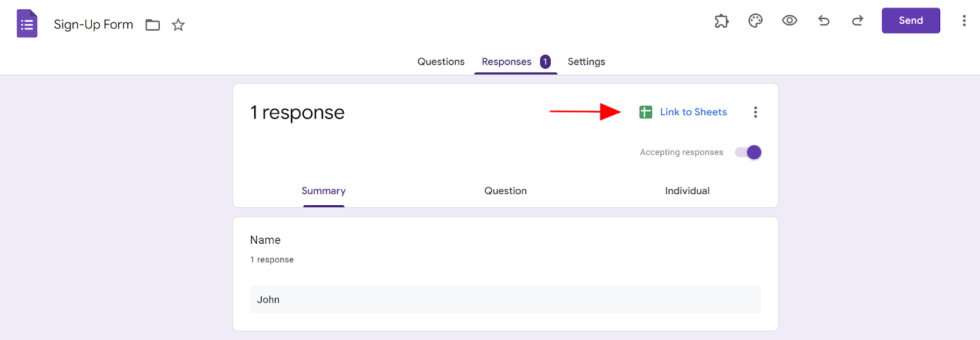Turn off Accepting responses switch

[748, 153]
